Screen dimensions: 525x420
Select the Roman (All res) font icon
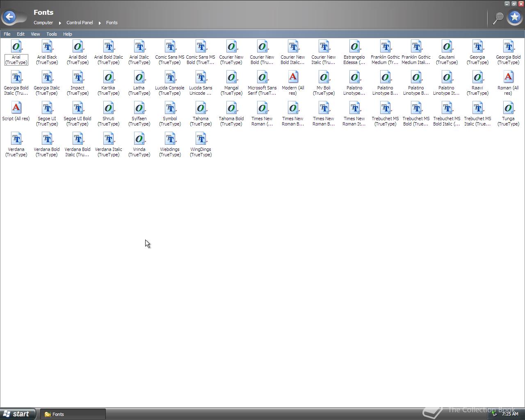(x=509, y=77)
